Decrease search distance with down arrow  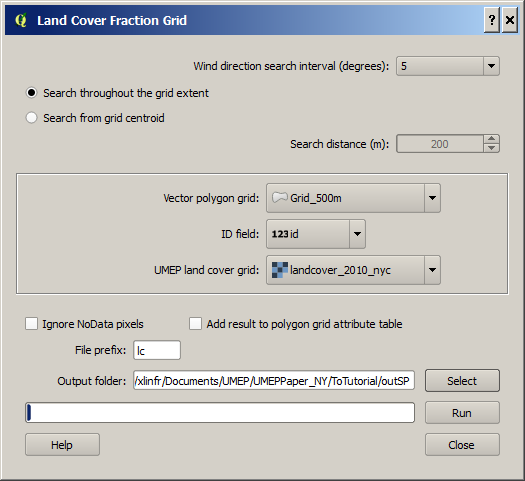coord(492,148)
